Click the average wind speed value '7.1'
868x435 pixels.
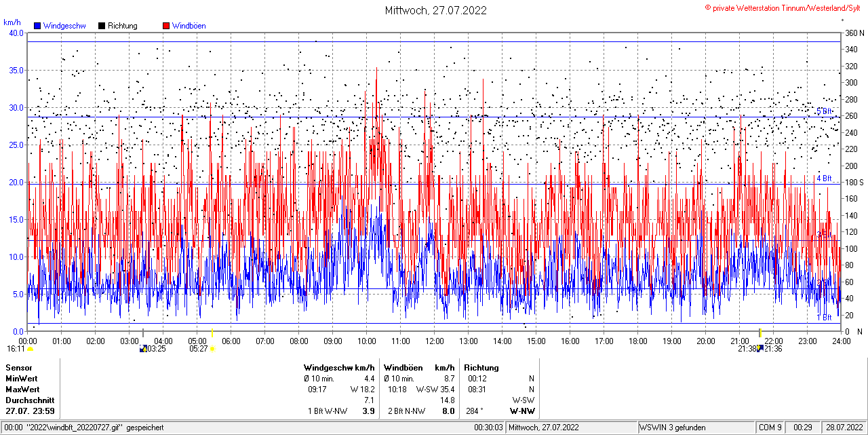(x=370, y=400)
